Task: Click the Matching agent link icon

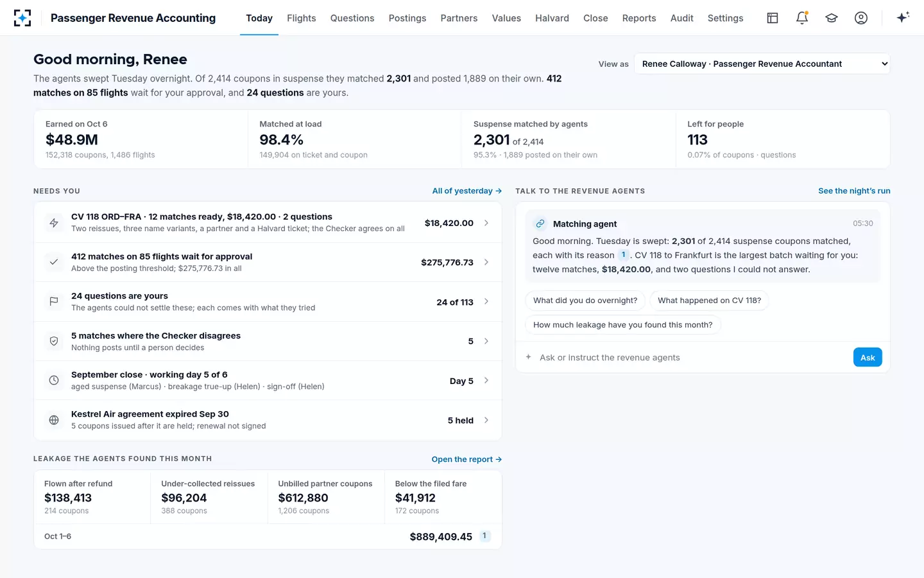Action: click(540, 223)
